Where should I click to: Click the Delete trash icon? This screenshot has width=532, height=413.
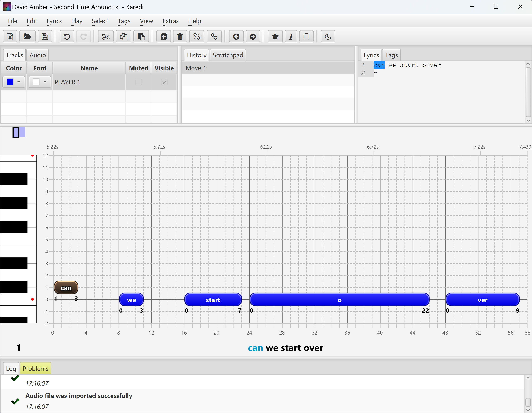[x=180, y=36]
